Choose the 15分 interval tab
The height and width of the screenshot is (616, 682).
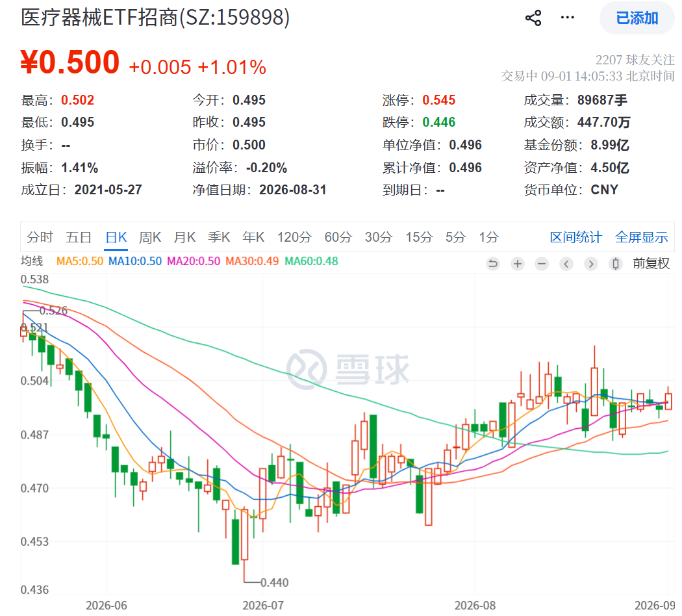[420, 237]
